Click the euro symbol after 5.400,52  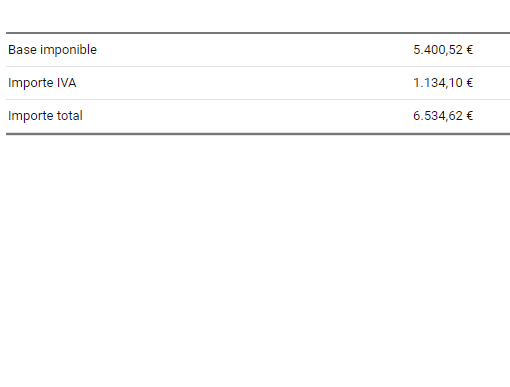(x=469, y=50)
